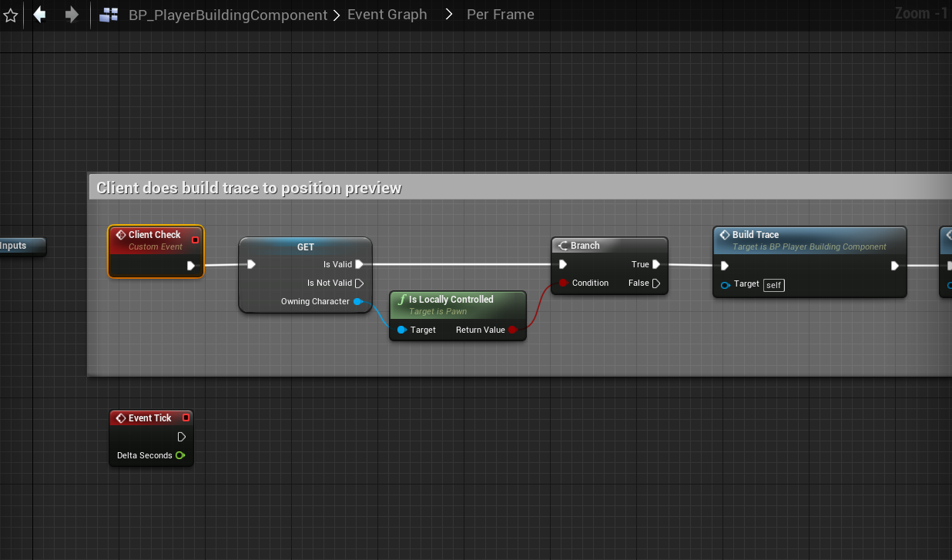
Task: Click the Is Not Valid execution pin
Action: [359, 283]
